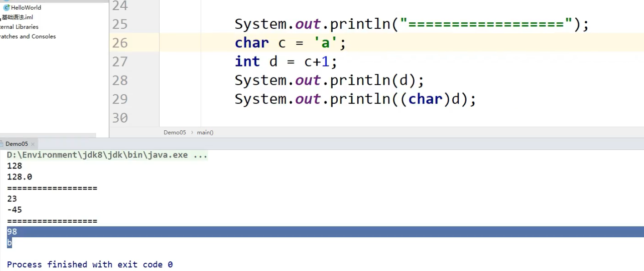Click gutter line number 30

tap(120, 118)
